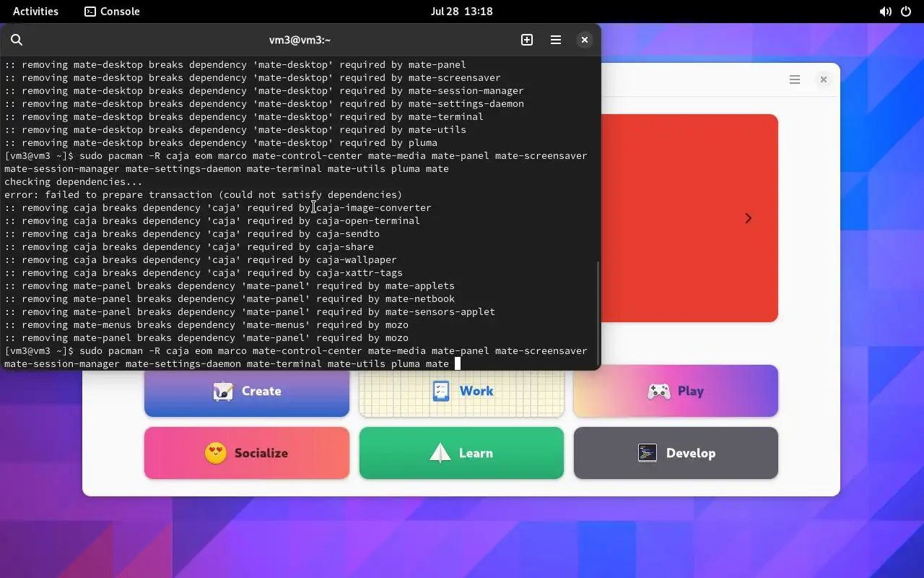924x578 pixels.
Task: Click the bottom command prompt input line
Action: click(296, 357)
